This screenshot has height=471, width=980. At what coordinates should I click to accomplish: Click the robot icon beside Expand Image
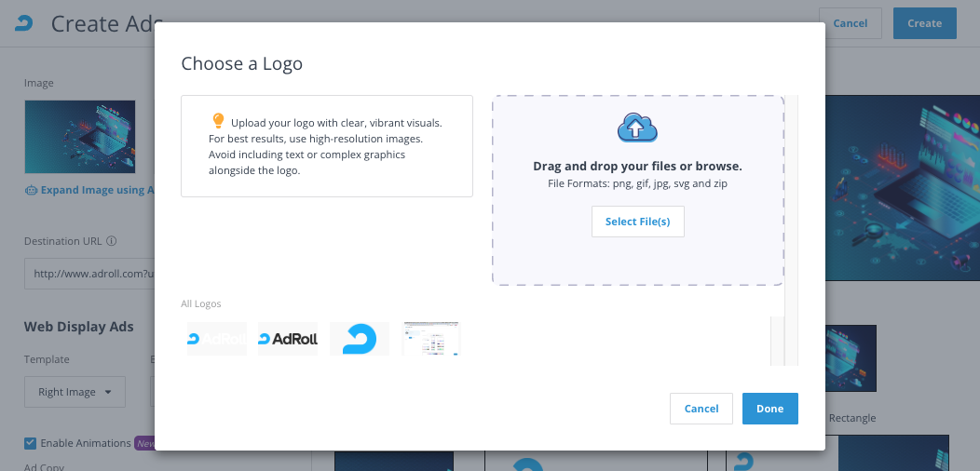tap(31, 191)
